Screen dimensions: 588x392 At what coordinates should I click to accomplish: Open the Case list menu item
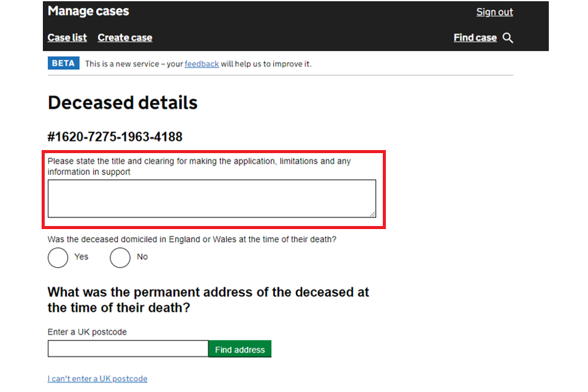[67, 37]
